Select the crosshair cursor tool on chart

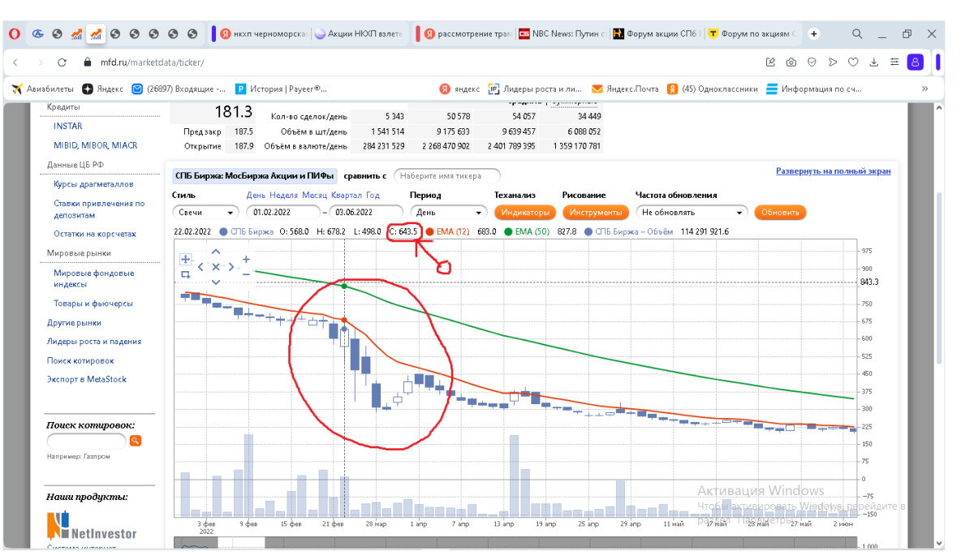tap(186, 259)
